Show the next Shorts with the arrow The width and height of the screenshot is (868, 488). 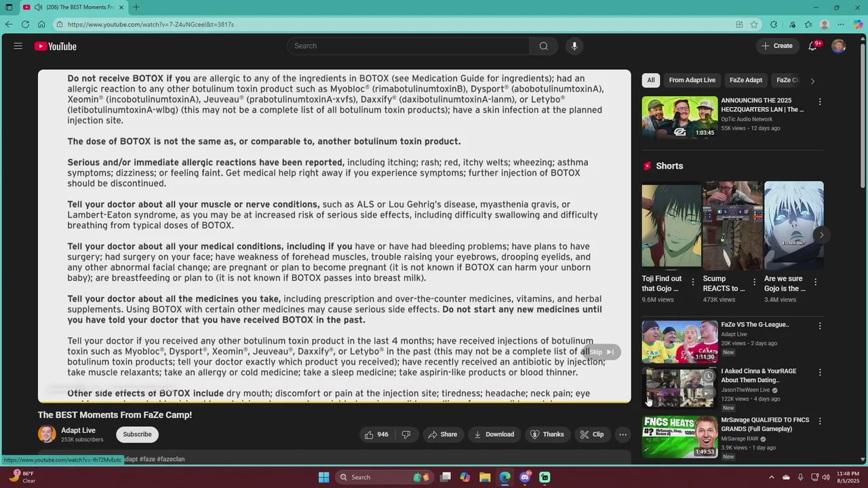pos(821,235)
